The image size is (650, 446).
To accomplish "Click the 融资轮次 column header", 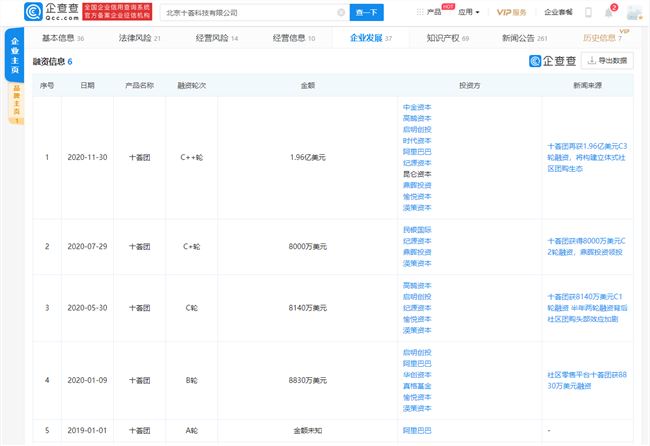I will tap(192, 85).
